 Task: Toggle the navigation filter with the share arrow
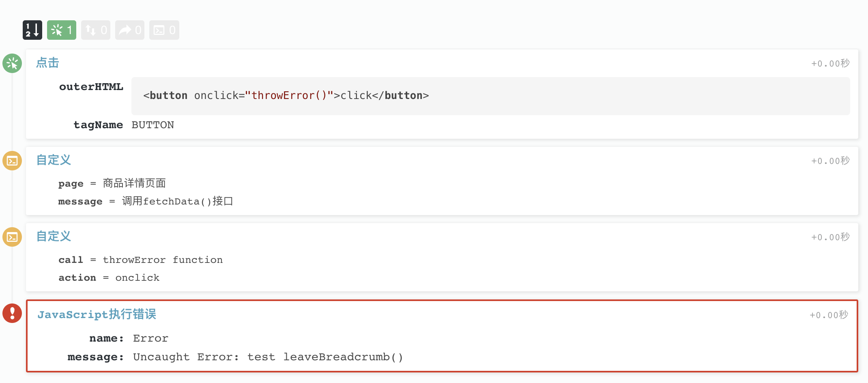[130, 30]
